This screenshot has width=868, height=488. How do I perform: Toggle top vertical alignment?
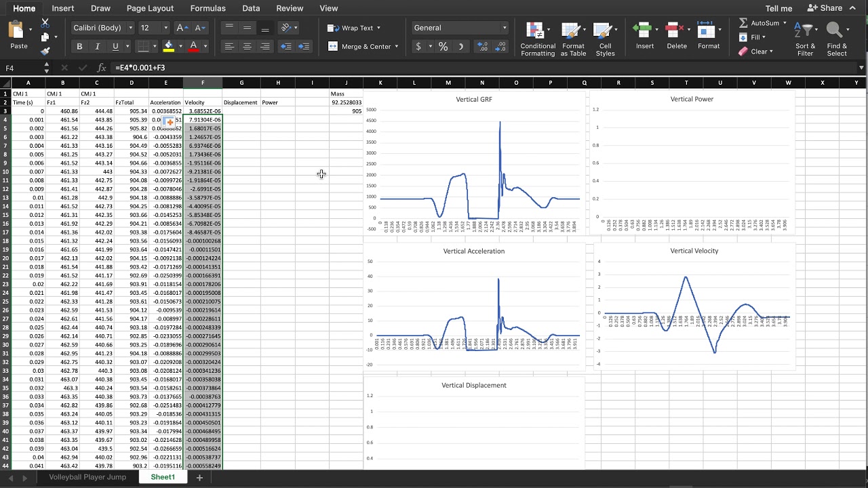[229, 28]
